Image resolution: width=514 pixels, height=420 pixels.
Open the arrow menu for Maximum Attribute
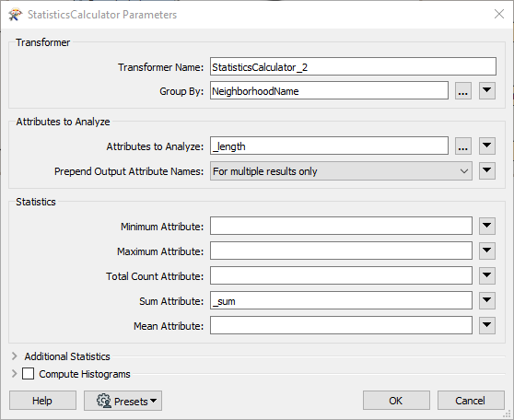tap(486, 251)
